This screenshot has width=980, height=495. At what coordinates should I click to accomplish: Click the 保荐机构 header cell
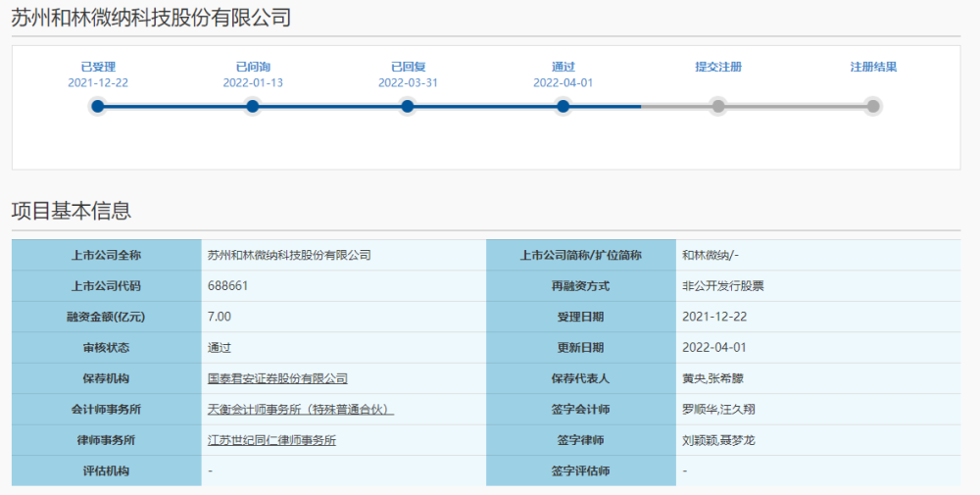click(x=106, y=378)
